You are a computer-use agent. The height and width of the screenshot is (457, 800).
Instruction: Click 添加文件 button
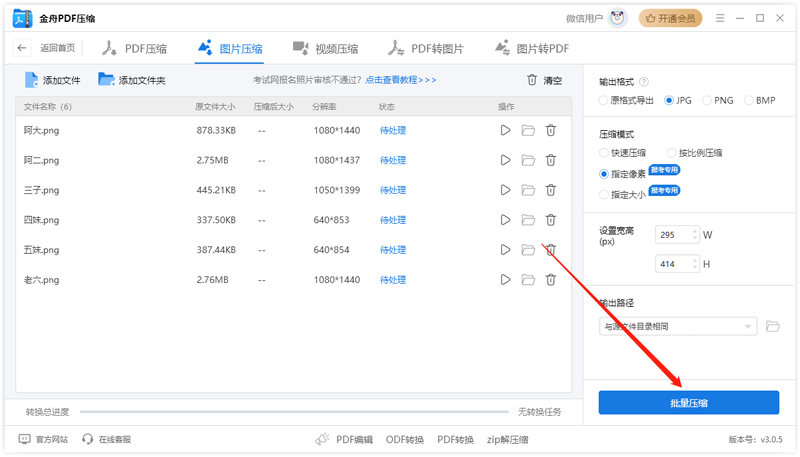53,80
